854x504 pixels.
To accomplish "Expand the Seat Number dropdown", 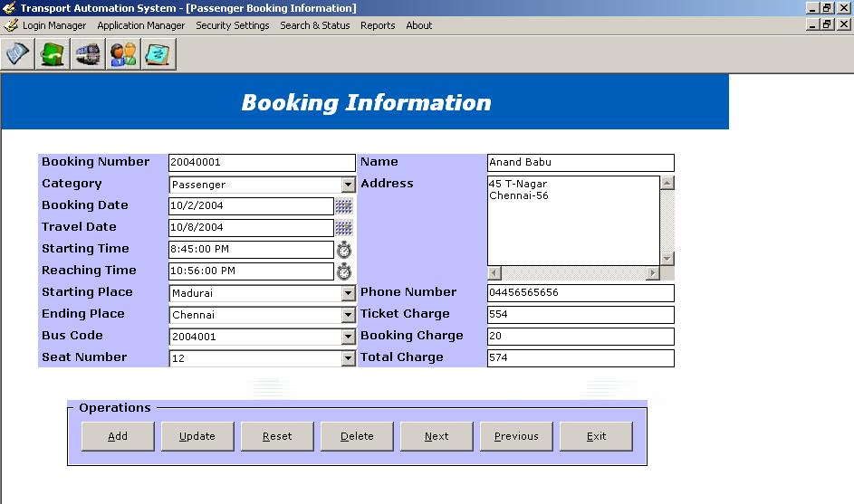I will click(349, 358).
